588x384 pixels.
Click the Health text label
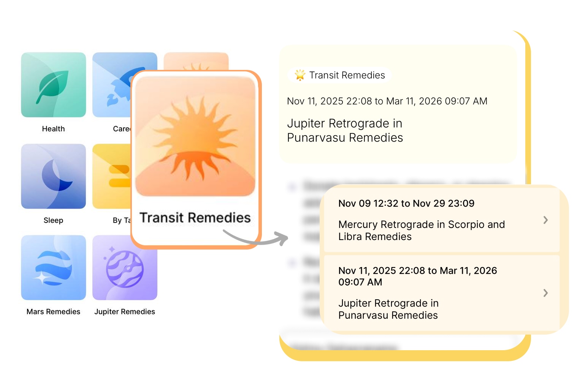click(53, 129)
